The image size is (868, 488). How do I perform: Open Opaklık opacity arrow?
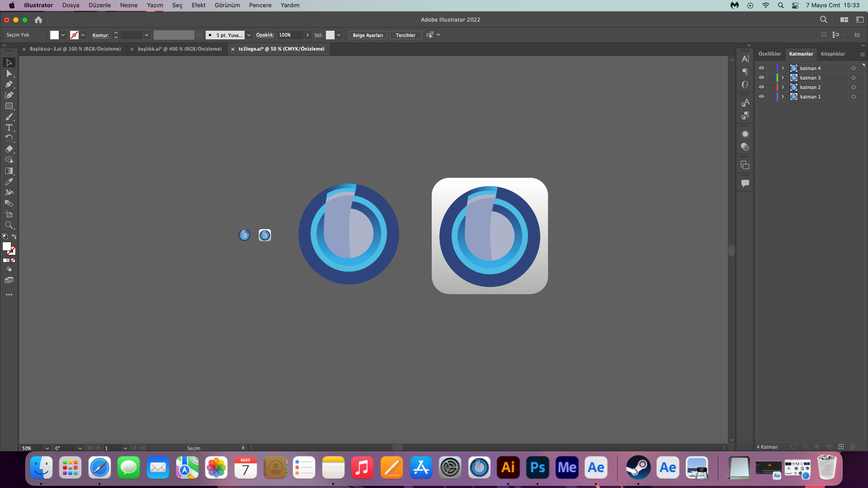307,35
